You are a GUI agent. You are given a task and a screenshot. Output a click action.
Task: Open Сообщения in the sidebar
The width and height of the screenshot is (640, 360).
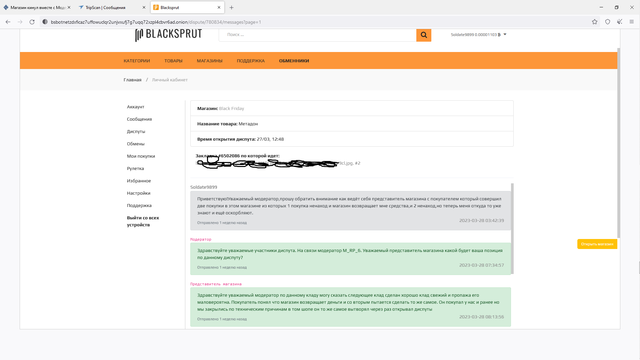click(x=139, y=119)
